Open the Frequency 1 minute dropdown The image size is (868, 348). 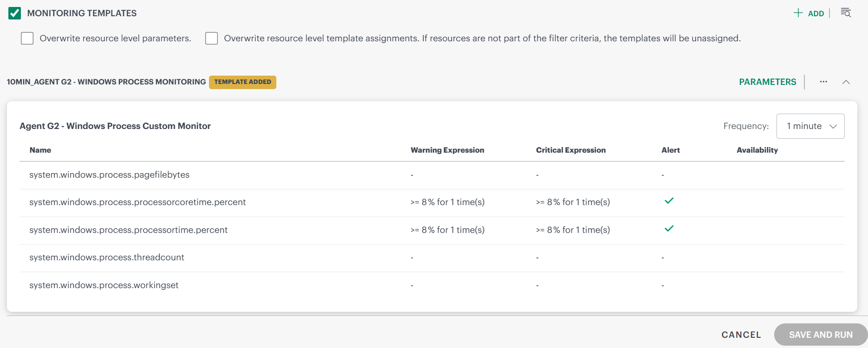pos(810,126)
